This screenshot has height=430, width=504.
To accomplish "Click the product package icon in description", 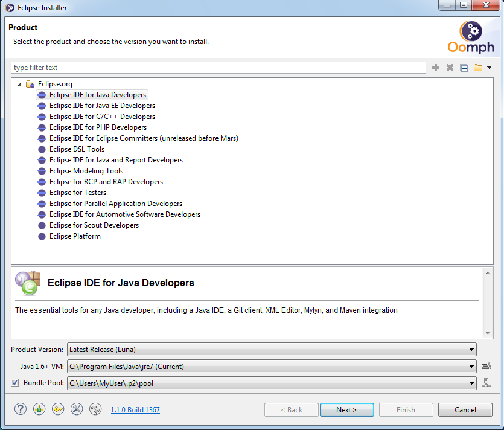I will 28,283.
